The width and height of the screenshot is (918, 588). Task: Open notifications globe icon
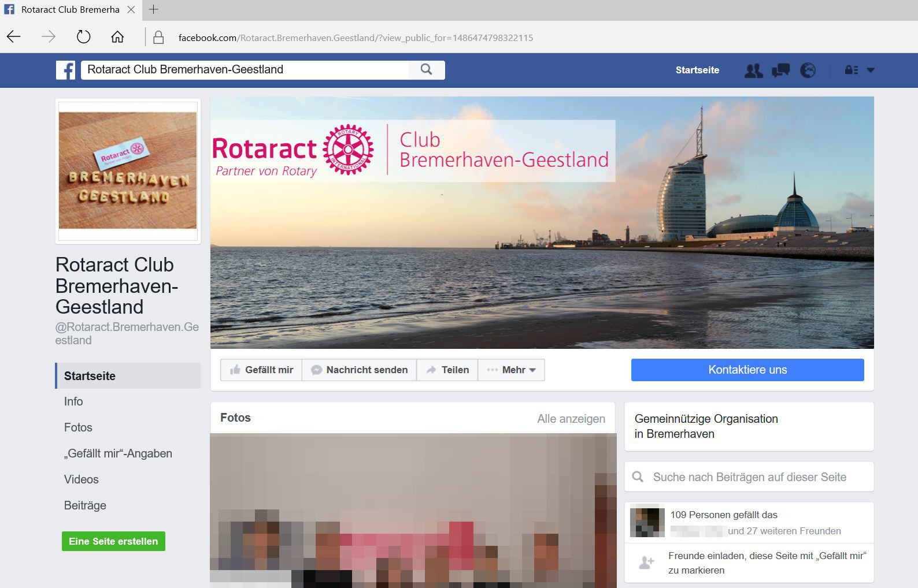[x=808, y=70]
